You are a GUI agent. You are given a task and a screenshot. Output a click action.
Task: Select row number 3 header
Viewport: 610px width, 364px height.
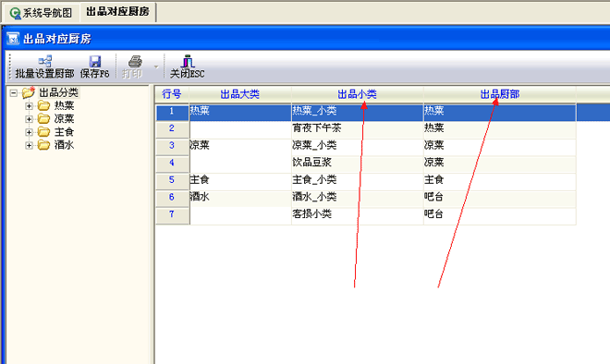tap(172, 146)
